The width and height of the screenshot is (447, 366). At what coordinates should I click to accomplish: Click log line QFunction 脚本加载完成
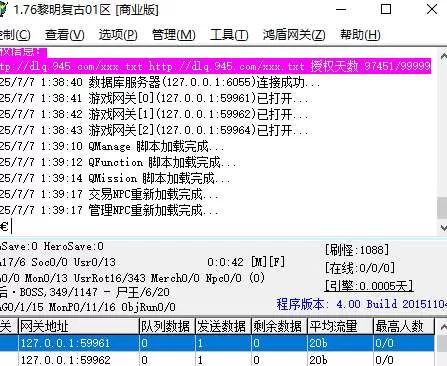pos(118,162)
